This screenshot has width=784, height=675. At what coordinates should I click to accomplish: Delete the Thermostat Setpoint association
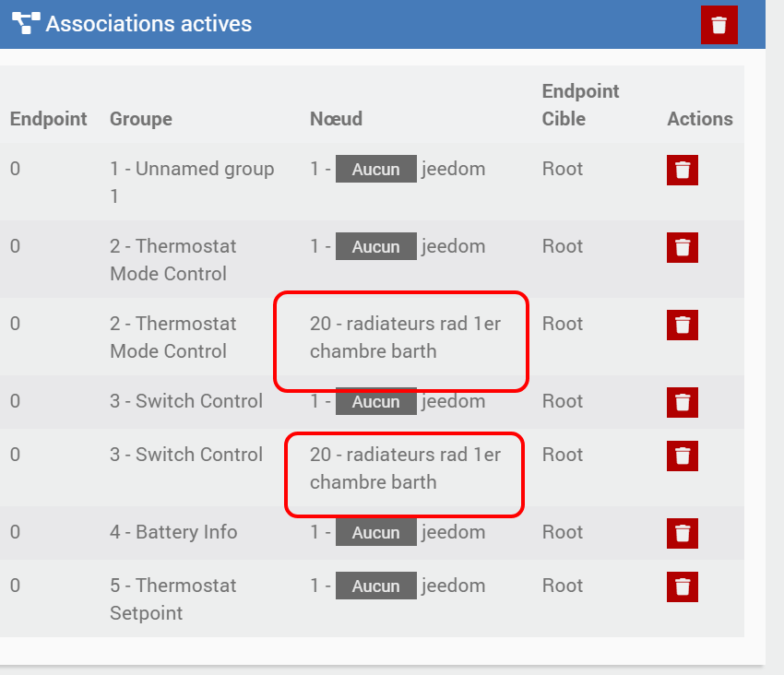[682, 586]
